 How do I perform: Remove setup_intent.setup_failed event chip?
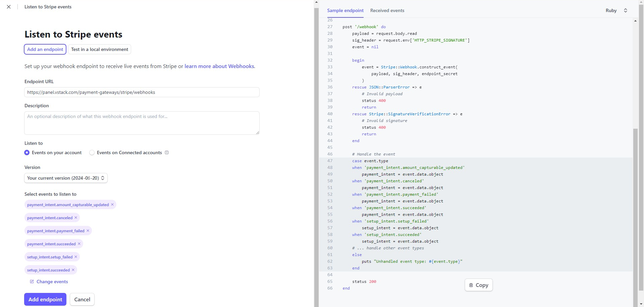point(76,257)
